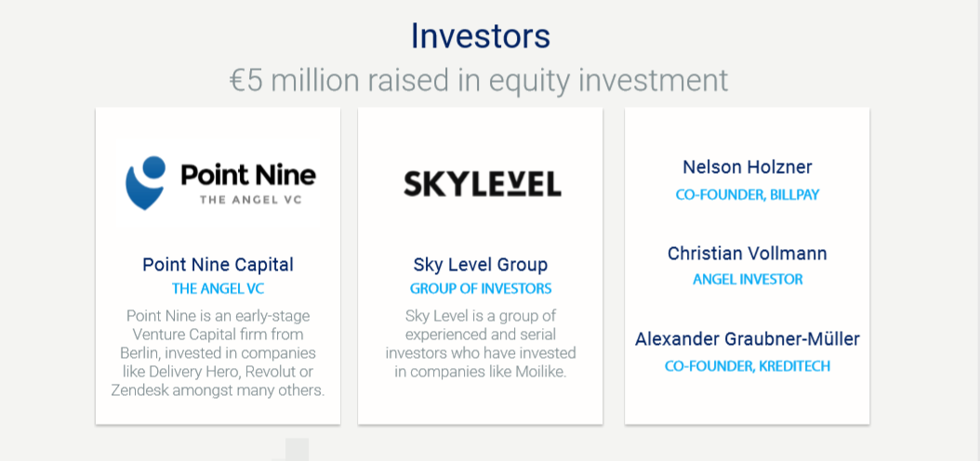
Task: Click the CO-FOUNDER, KREDITECH label
Action: point(747,366)
